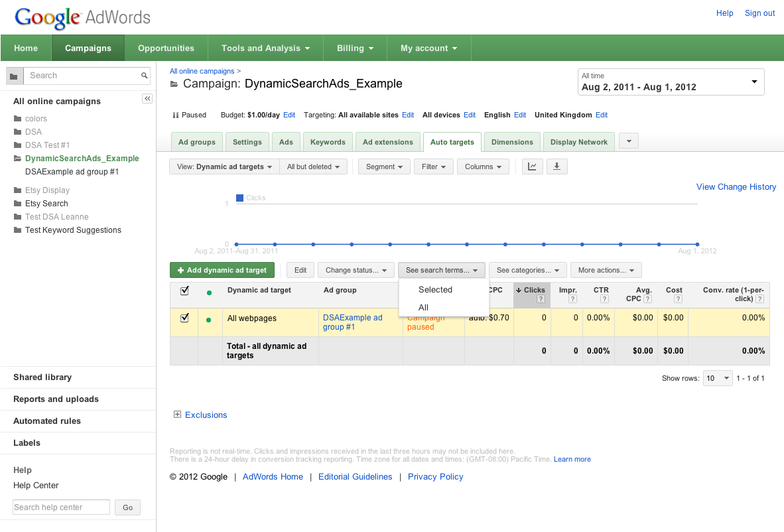Click the Go button for help search
784x532 pixels.
[127, 507]
